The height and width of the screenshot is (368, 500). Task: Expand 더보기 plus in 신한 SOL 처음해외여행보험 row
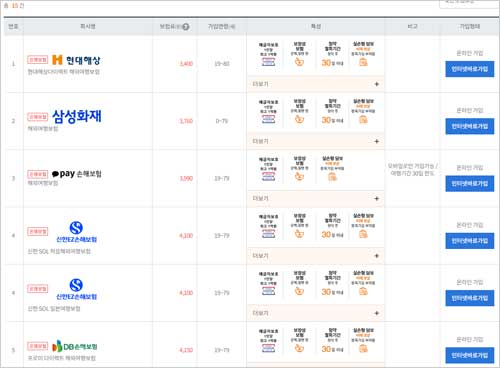377,256
